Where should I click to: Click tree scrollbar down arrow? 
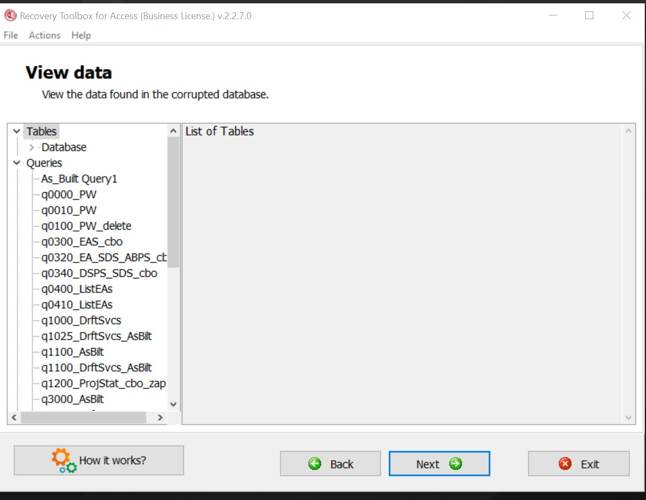[x=173, y=404]
